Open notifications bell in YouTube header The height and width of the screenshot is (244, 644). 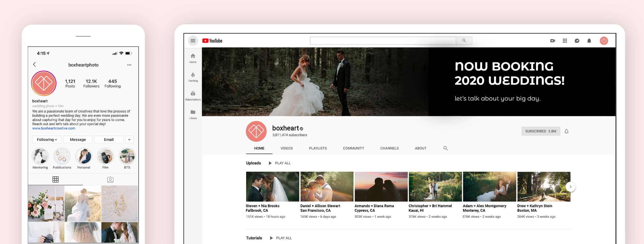tap(589, 41)
